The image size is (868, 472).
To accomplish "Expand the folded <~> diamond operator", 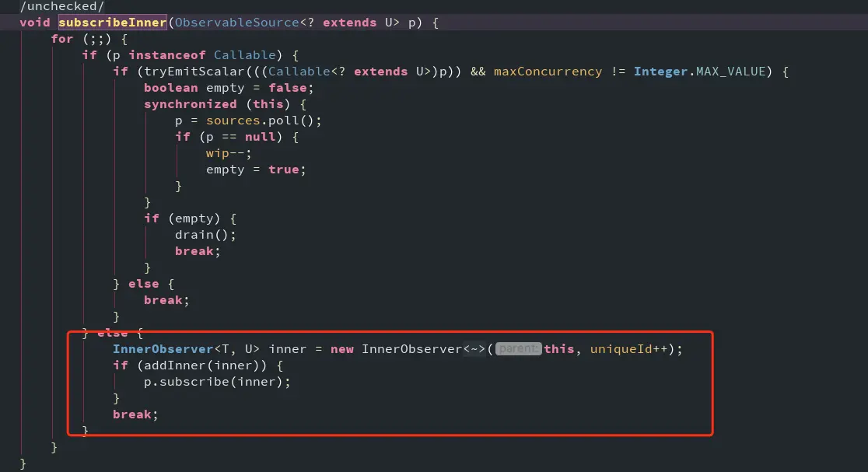I will (474, 349).
